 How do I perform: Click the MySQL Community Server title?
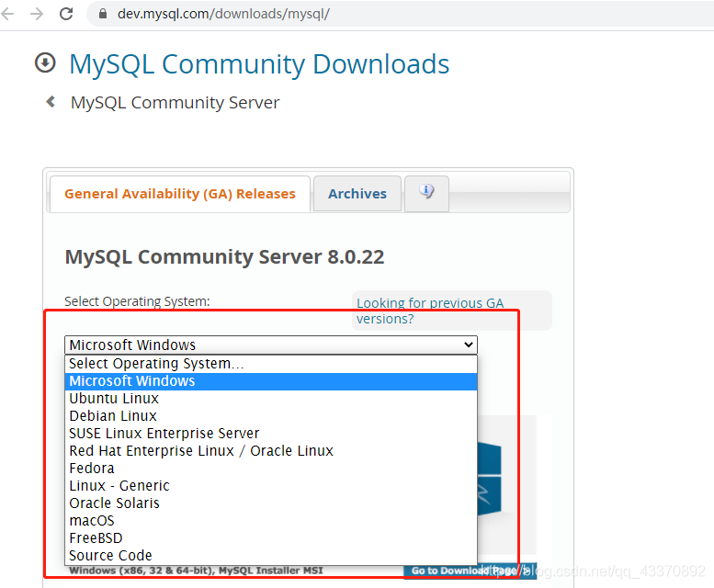(x=175, y=103)
